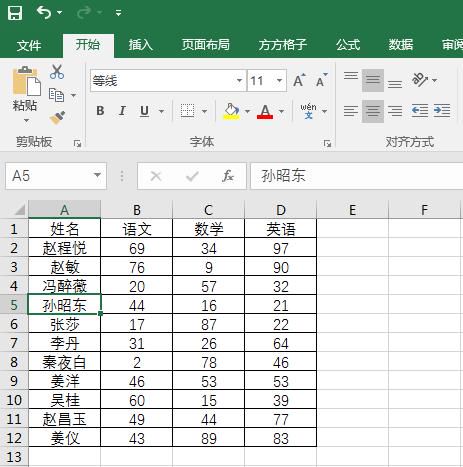This screenshot has height=467, width=463.
Task: Click the Redo arrow icon
Action: click(84, 13)
